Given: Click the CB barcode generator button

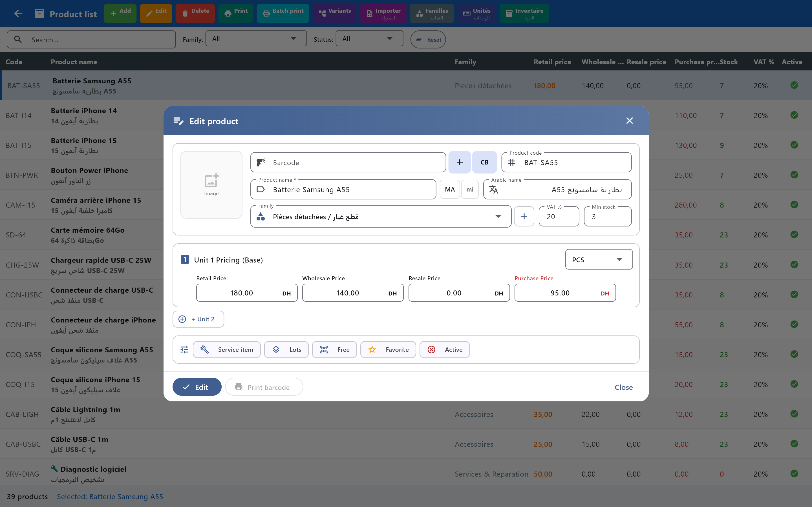Looking at the screenshot, I should tap(484, 162).
